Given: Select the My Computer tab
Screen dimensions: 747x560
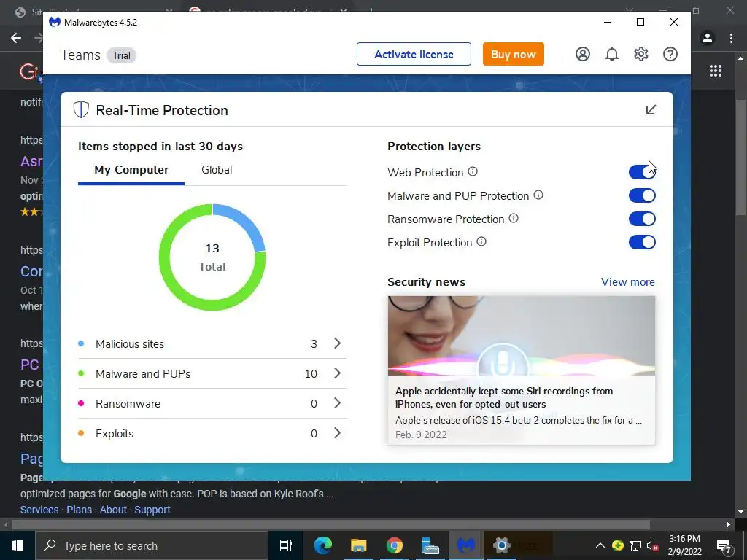Looking at the screenshot, I should (x=131, y=170).
